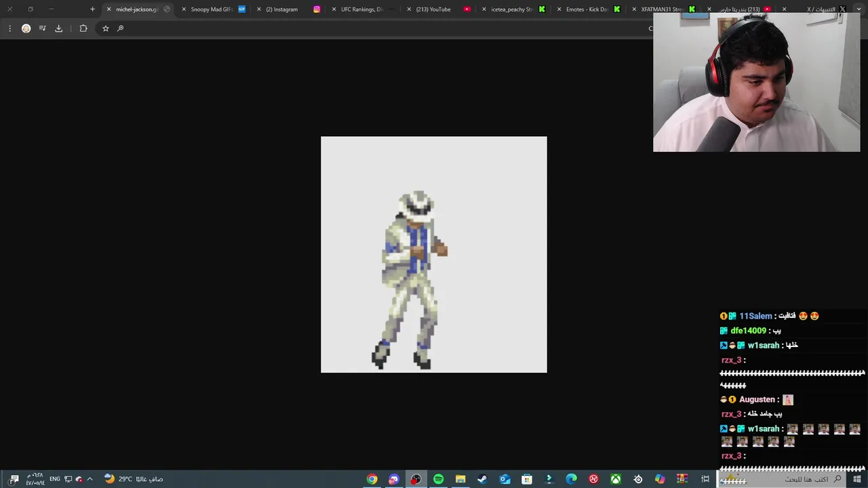This screenshot has width=868, height=488.
Task: Click the dfe14009 username in chat
Action: click(748, 331)
